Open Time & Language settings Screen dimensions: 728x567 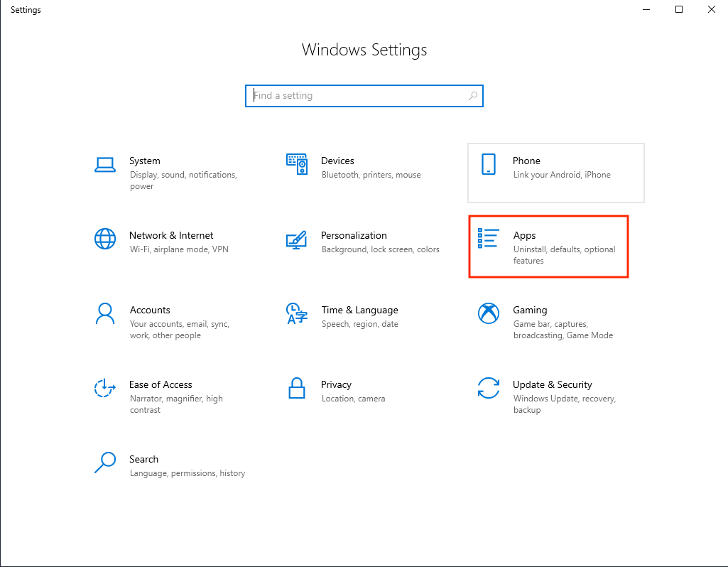click(359, 310)
